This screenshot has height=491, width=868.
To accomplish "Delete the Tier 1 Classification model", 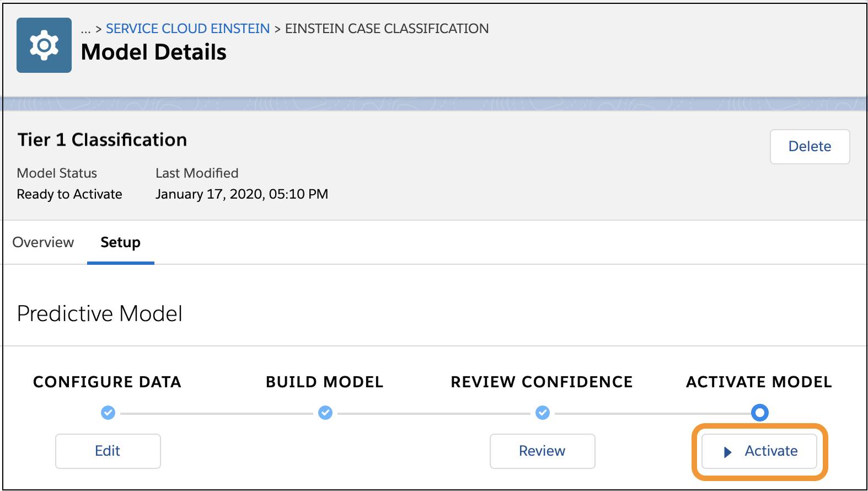I will [x=810, y=147].
